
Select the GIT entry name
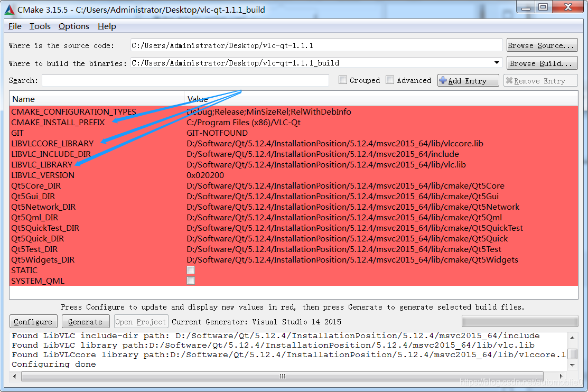click(x=17, y=133)
